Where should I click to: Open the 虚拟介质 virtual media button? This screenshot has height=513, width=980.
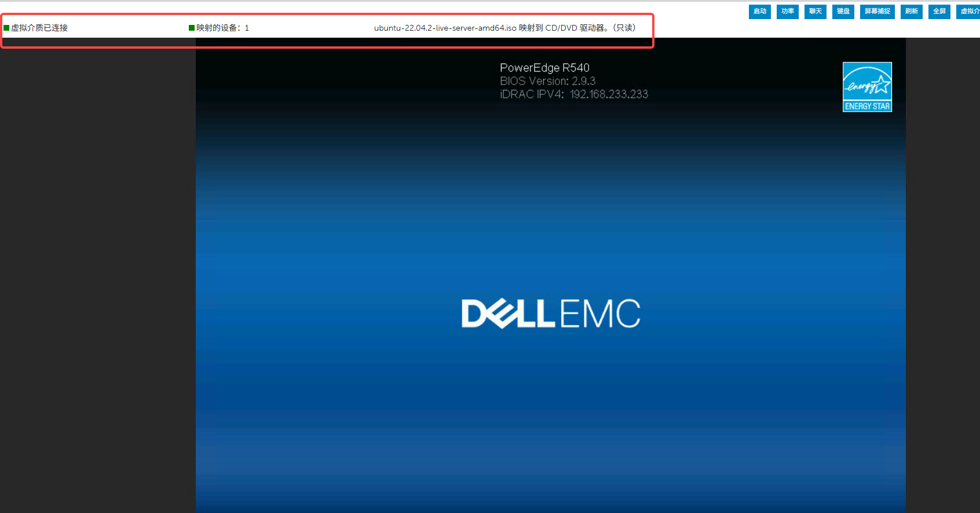point(969,12)
